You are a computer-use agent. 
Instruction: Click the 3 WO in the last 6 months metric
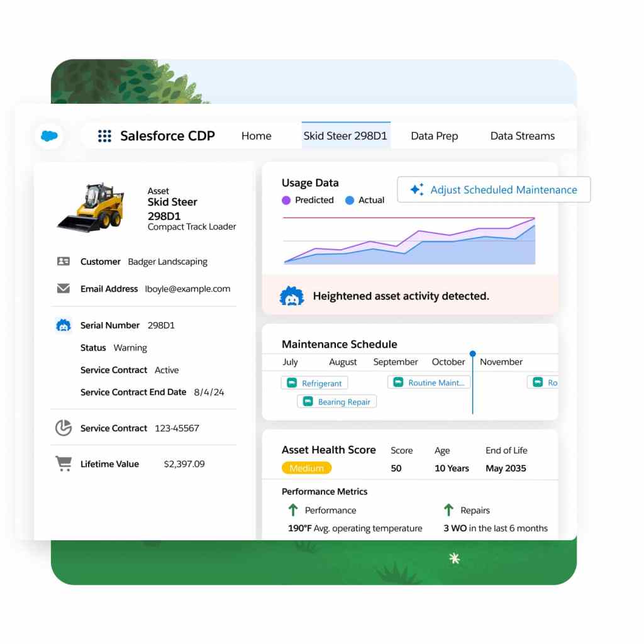click(496, 528)
